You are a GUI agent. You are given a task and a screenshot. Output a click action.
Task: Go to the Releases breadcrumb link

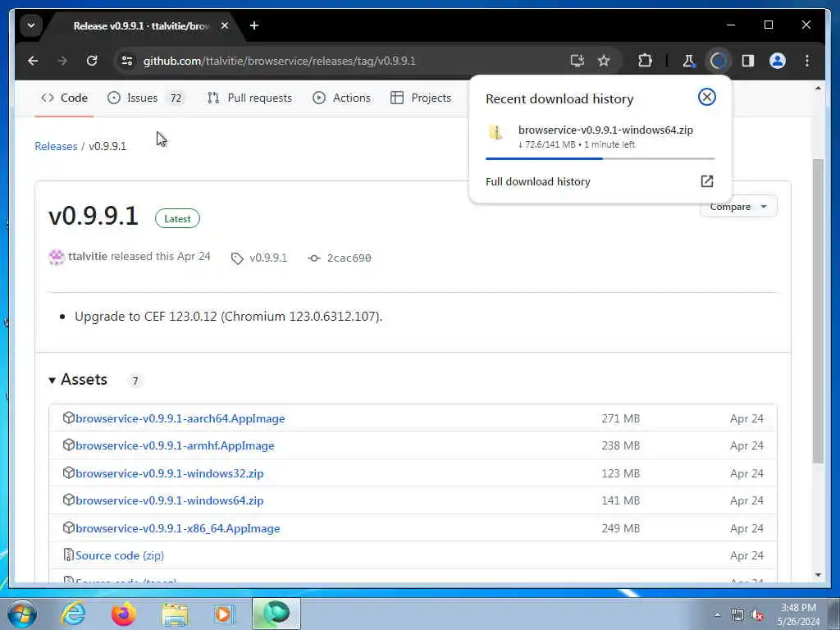[x=57, y=146]
